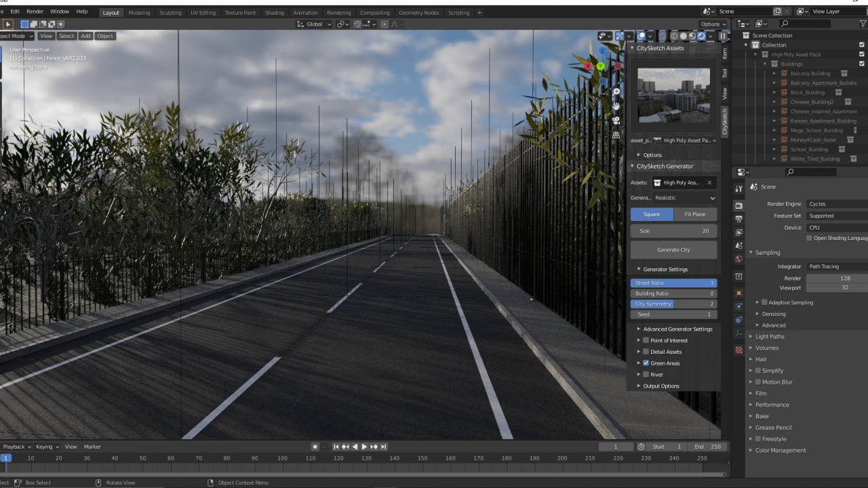Open the Render properties tab icon

coord(738,205)
